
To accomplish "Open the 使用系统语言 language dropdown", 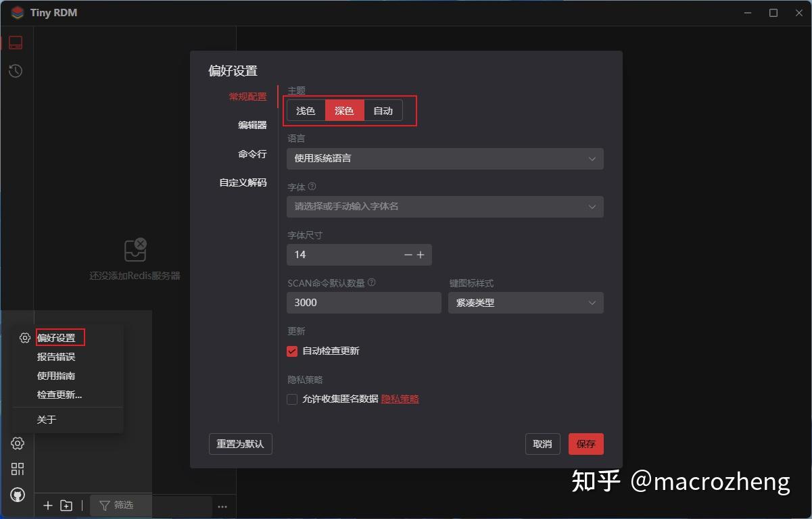I will [445, 159].
